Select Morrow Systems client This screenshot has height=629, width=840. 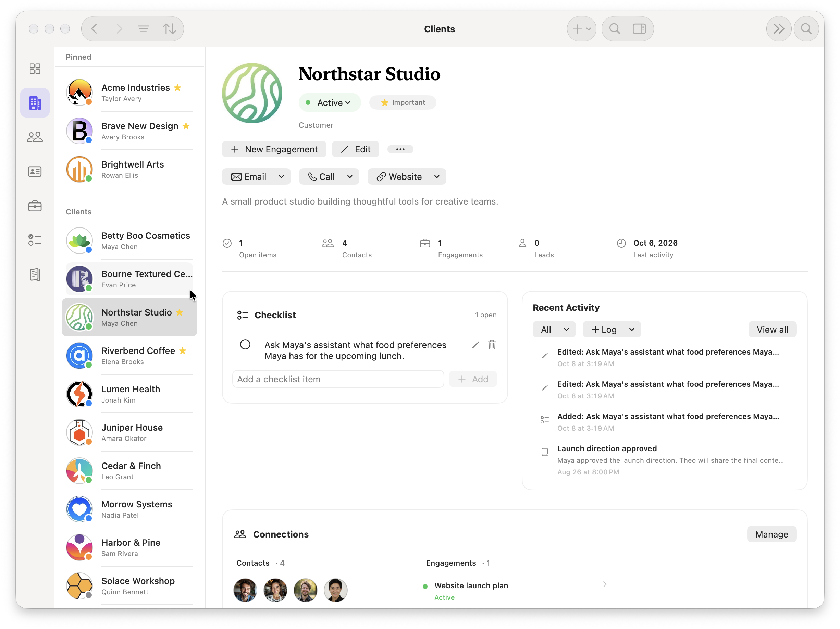[x=129, y=509]
